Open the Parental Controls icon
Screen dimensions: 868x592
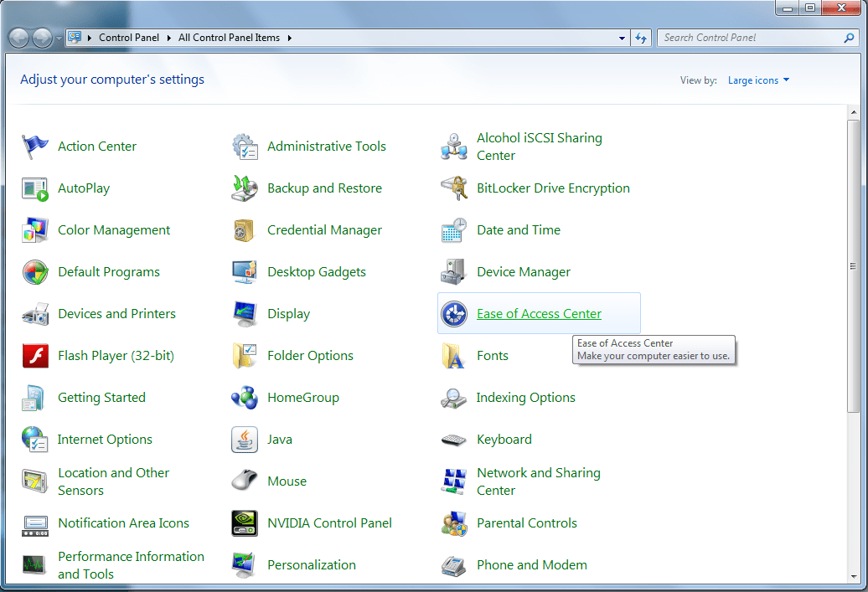[x=454, y=523]
